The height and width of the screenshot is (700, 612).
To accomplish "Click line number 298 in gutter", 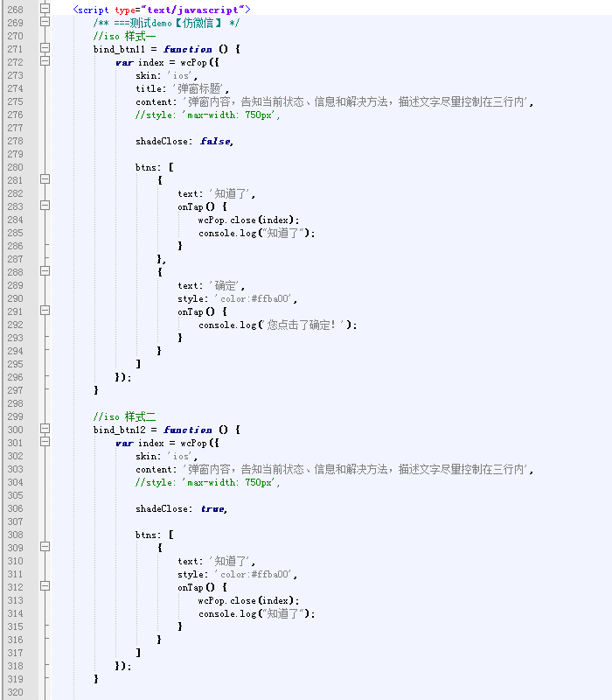I will point(15,403).
